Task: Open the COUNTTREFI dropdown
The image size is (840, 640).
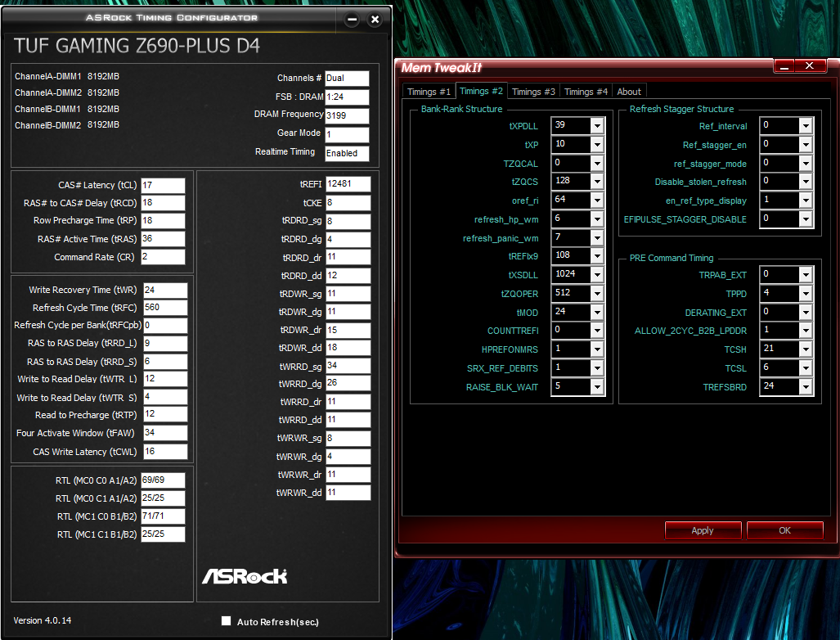Action: coord(597,330)
